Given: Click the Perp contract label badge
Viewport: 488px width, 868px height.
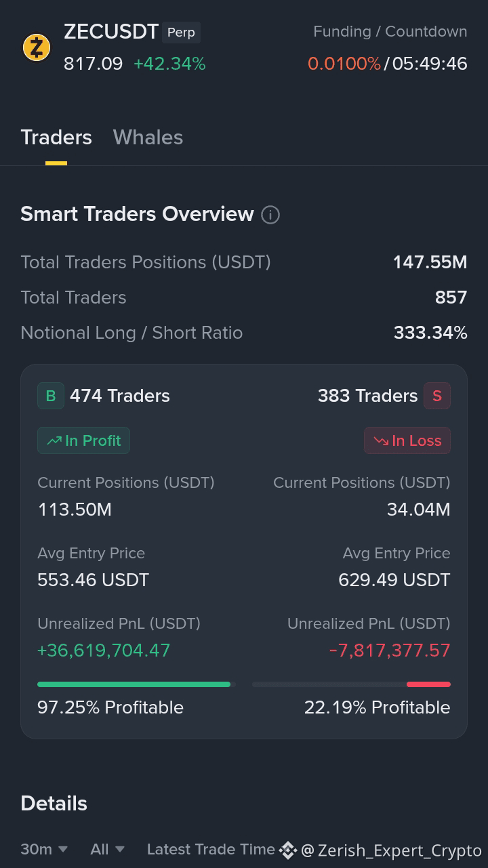Looking at the screenshot, I should click(x=181, y=33).
